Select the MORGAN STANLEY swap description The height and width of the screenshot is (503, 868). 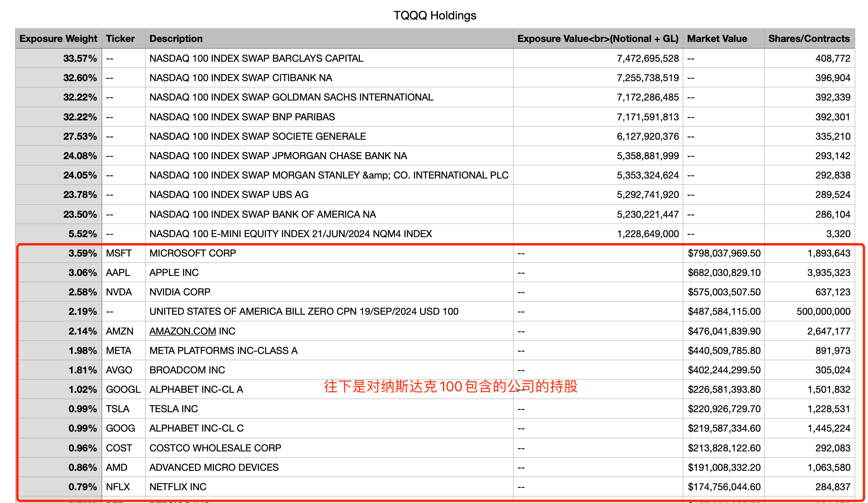(x=329, y=175)
